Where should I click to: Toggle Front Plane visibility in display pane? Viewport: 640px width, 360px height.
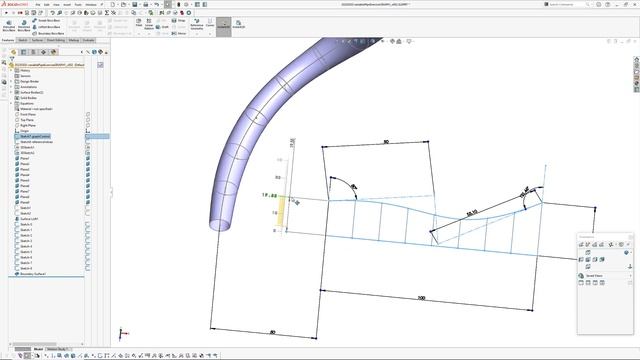pos(88,115)
